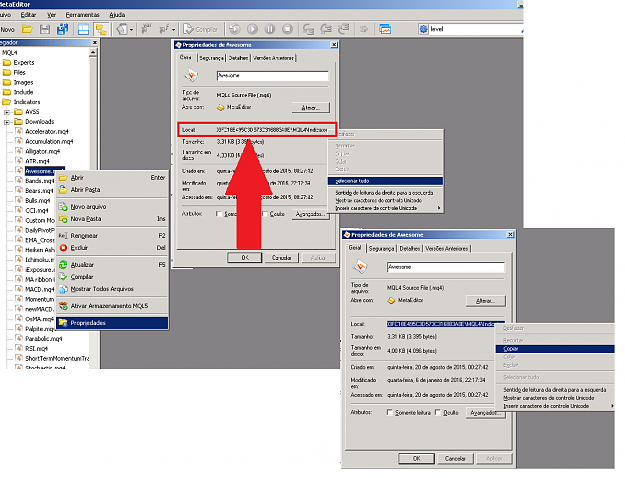Toggle Oculto checkbox in dialog with Selecionar tudo menu
The width and height of the screenshot is (625, 478).
pos(265,214)
